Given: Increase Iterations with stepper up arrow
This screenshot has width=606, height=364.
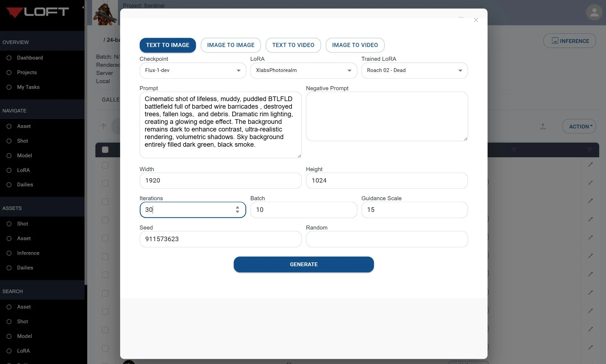Looking at the screenshot, I should tap(238, 208).
